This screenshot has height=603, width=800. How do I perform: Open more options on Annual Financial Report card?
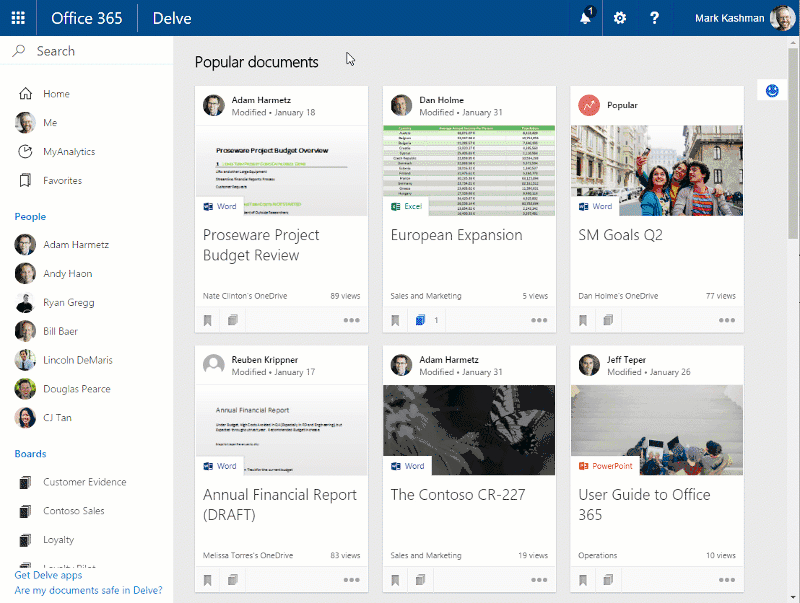coord(352,580)
